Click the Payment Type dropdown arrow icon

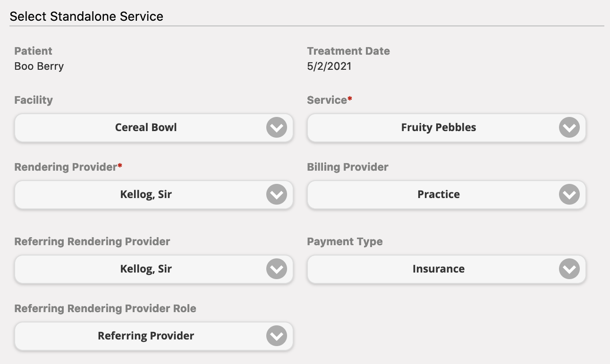pos(569,269)
